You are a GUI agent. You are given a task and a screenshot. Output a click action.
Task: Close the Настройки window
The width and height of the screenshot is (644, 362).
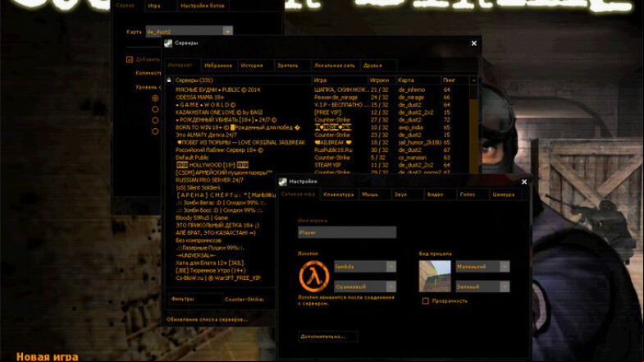[524, 181]
